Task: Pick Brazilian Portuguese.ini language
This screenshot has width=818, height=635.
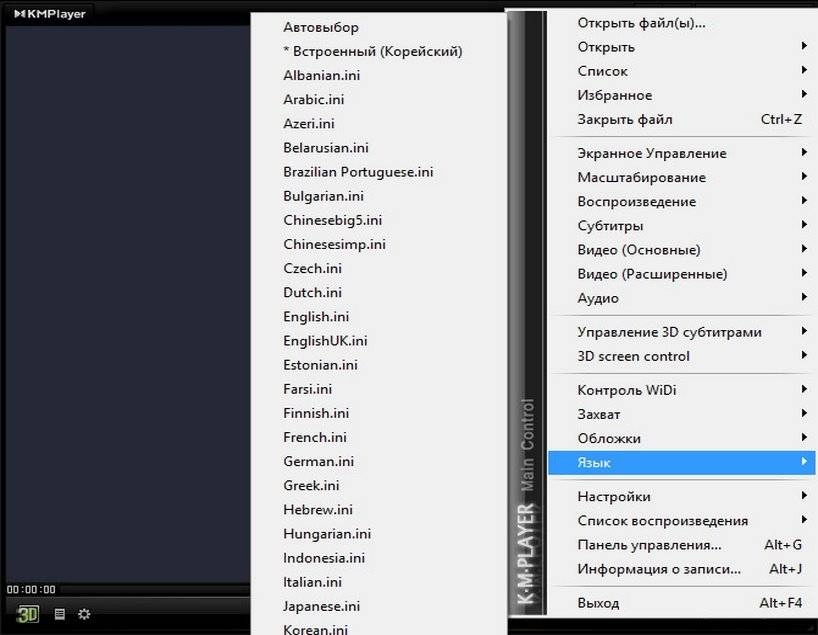Action: 379,172
